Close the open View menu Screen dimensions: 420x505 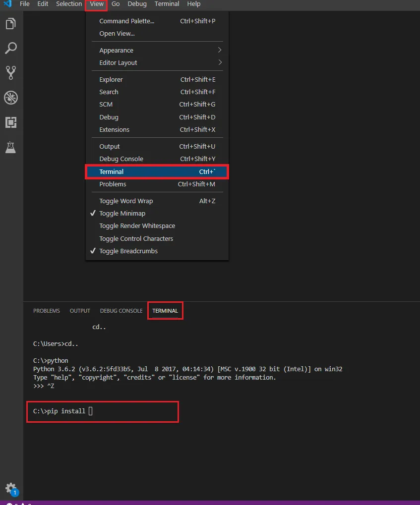tap(96, 4)
